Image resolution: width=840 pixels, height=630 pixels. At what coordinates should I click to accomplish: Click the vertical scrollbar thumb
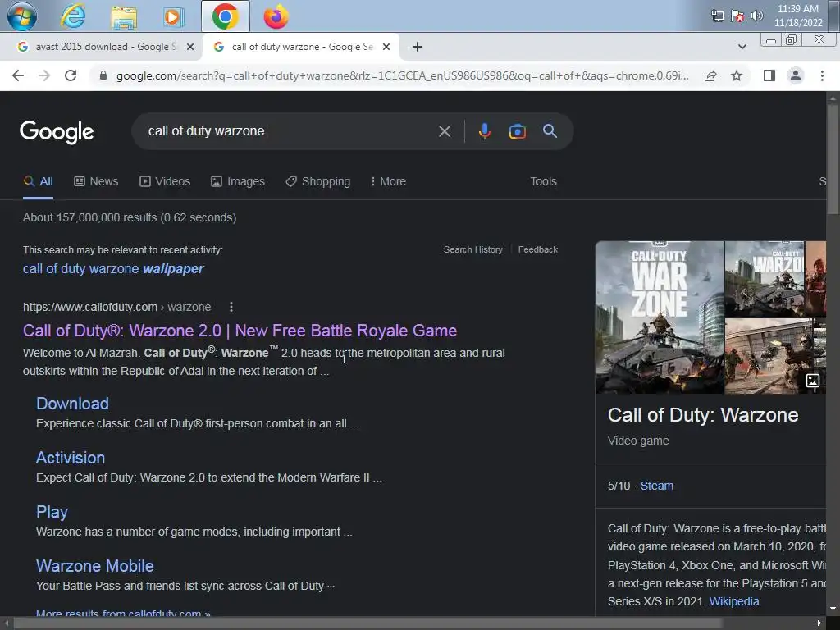833,158
